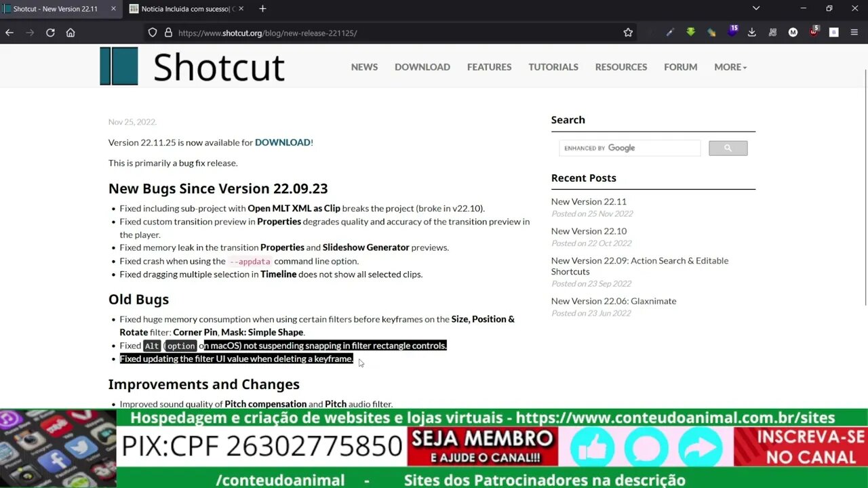Screen dimensions: 868x488
Task: Click 'Fixed updating the filter UI value' line
Action: coord(237,359)
